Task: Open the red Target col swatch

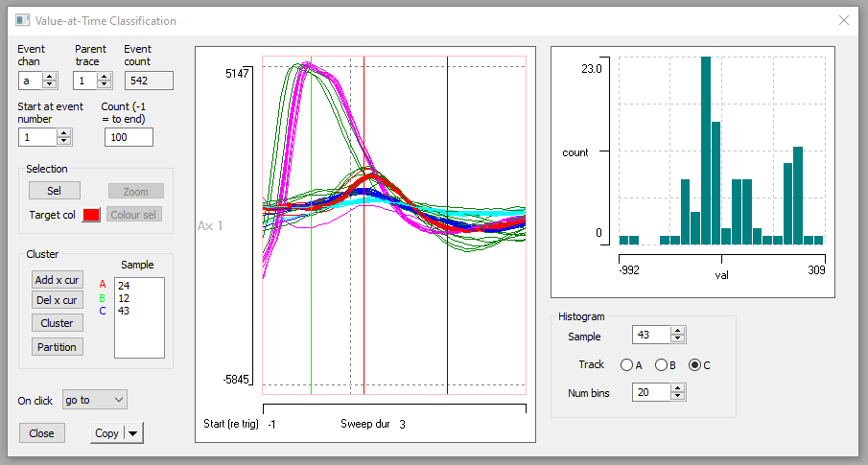Action: coord(91,215)
